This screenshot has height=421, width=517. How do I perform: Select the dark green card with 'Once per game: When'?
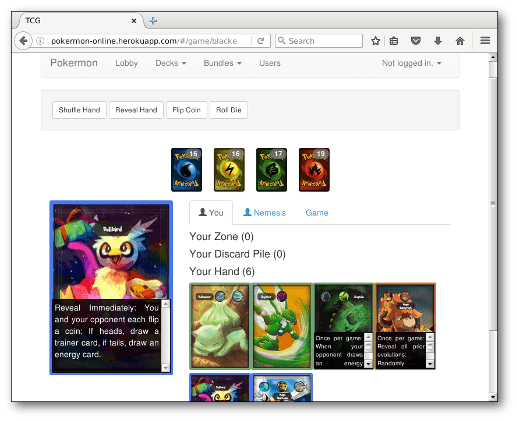[x=344, y=326]
